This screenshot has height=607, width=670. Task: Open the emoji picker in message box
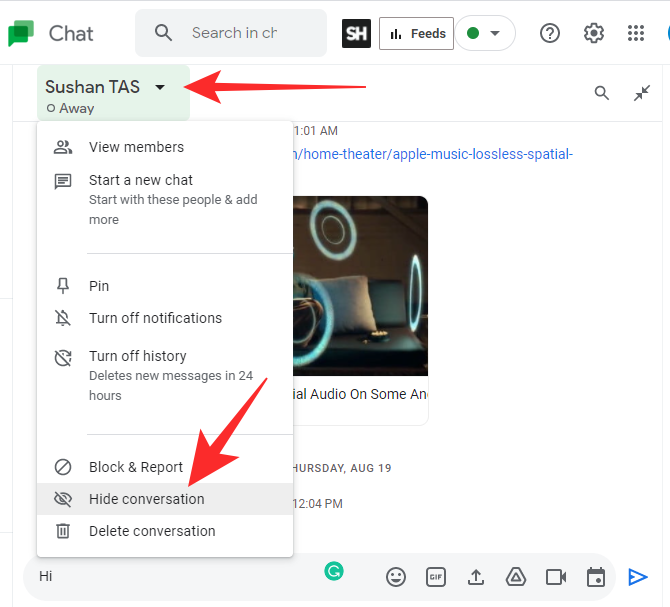(x=397, y=577)
